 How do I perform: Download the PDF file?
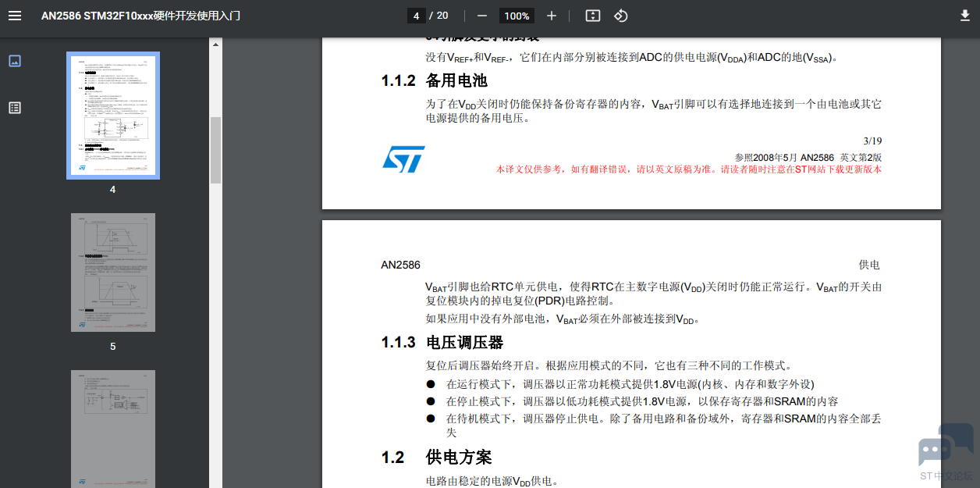[964, 16]
